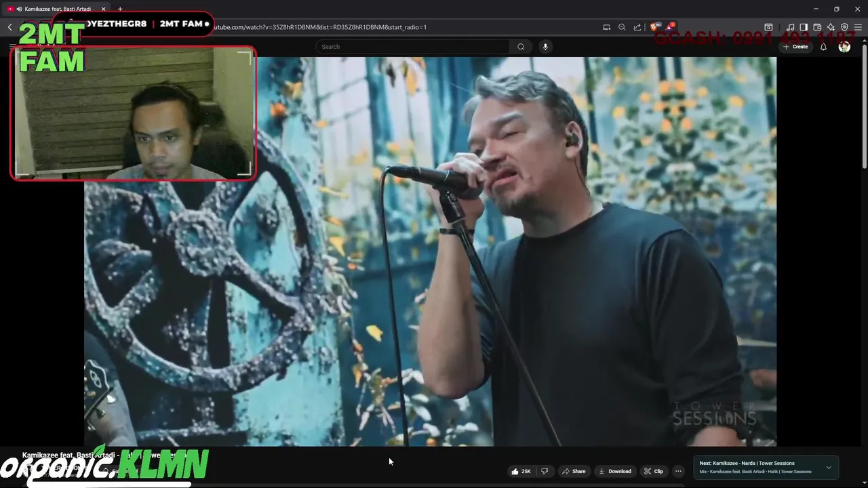Open a new browser tab
Viewport: 868px width, 488px height.
tap(120, 9)
